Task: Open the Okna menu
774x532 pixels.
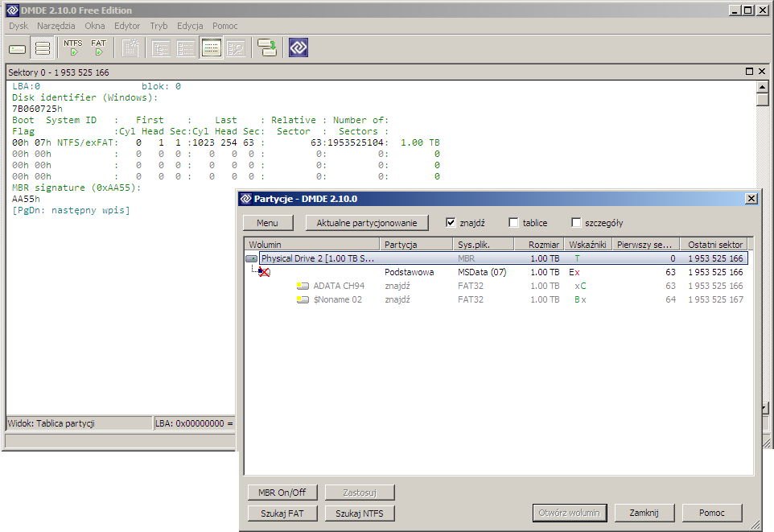Action: [x=94, y=26]
